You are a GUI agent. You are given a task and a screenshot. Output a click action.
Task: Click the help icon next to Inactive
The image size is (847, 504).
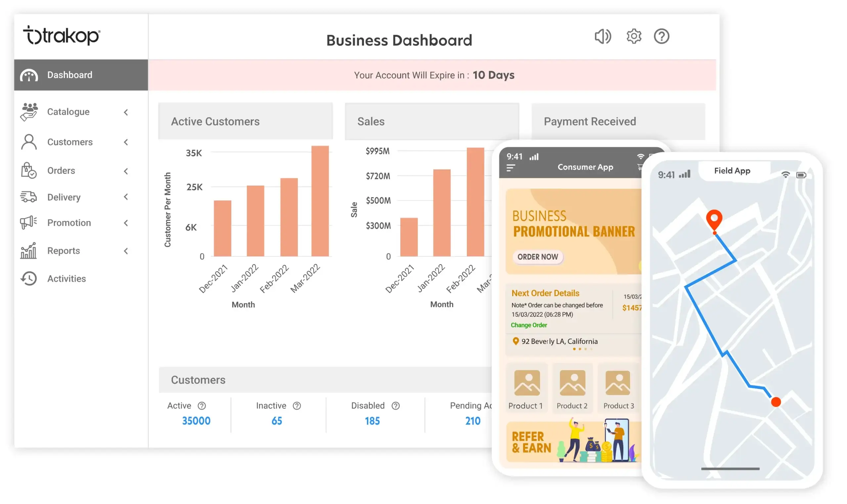click(x=296, y=406)
